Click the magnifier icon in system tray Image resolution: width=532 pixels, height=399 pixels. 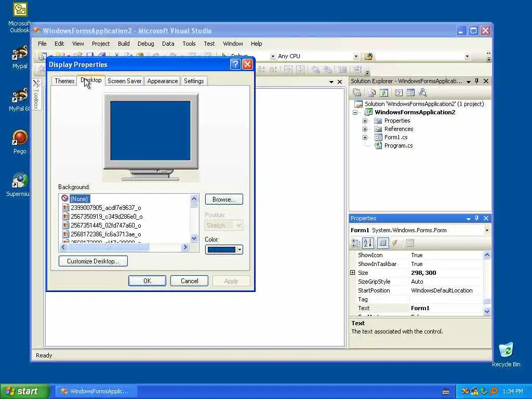pyautogui.click(x=494, y=392)
